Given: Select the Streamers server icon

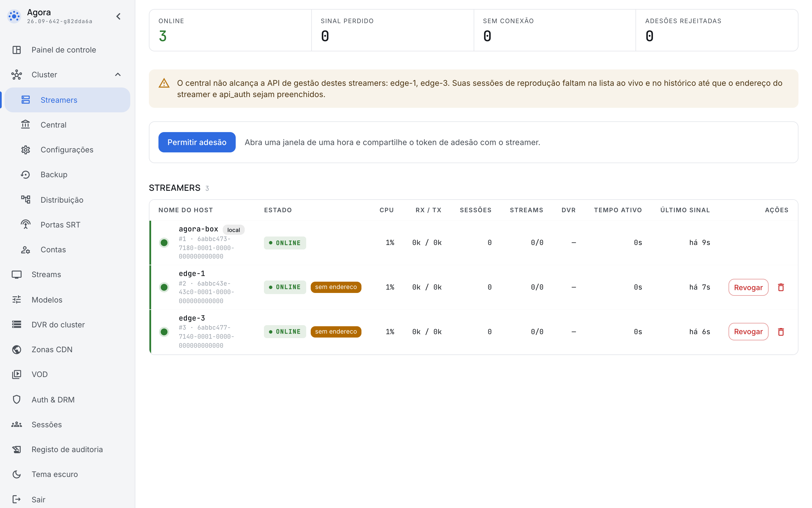Looking at the screenshot, I should click(x=26, y=100).
